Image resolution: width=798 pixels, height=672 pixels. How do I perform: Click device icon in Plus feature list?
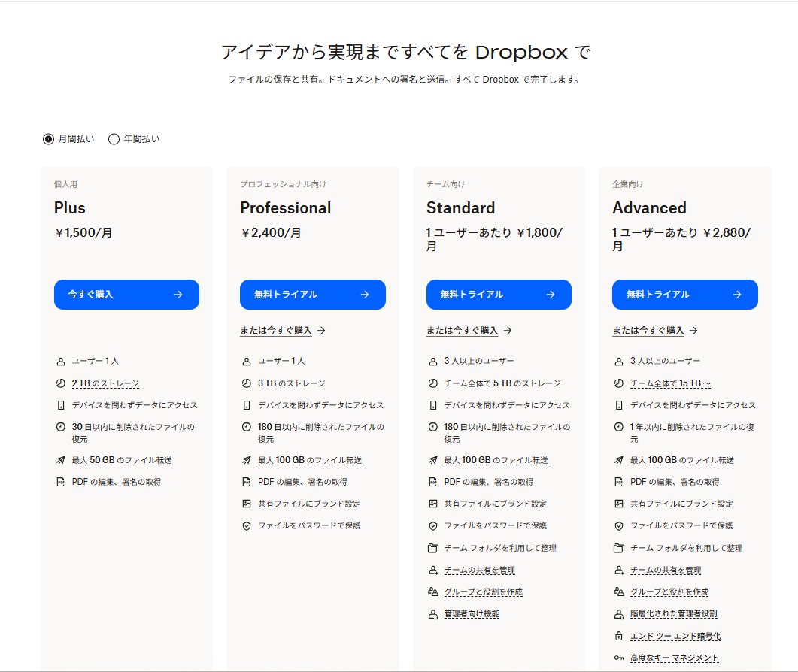point(61,405)
